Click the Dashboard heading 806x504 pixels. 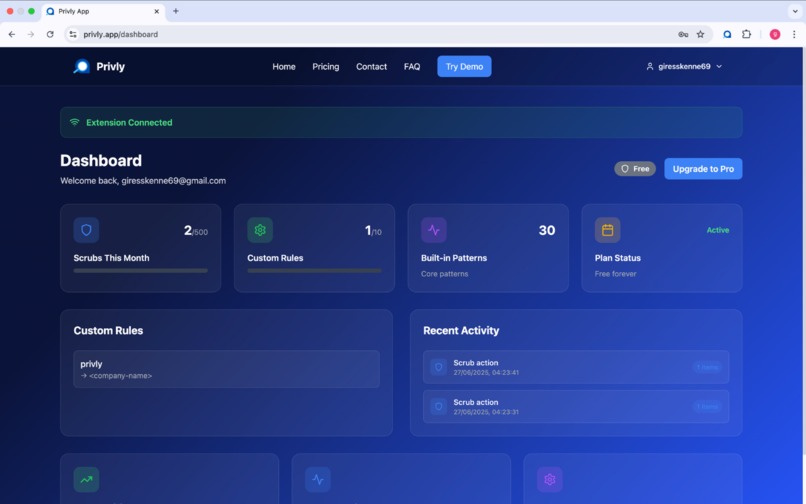[x=101, y=160]
